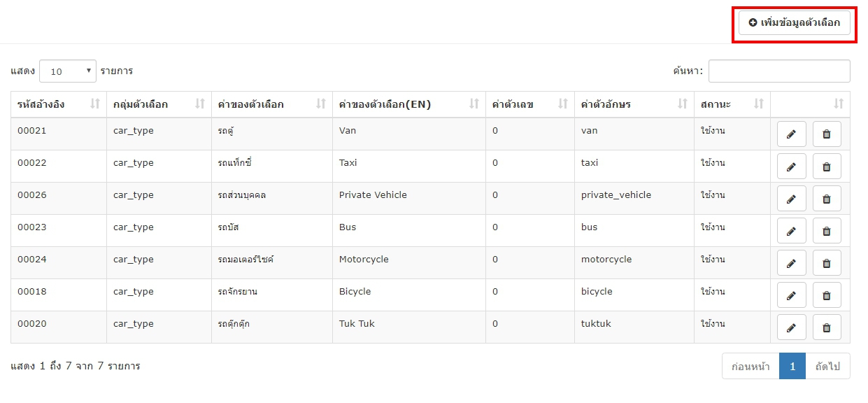This screenshot has height=403, width=868.
Task: Sort by กลุ่มตัวเลือก column header
Action: (159, 104)
